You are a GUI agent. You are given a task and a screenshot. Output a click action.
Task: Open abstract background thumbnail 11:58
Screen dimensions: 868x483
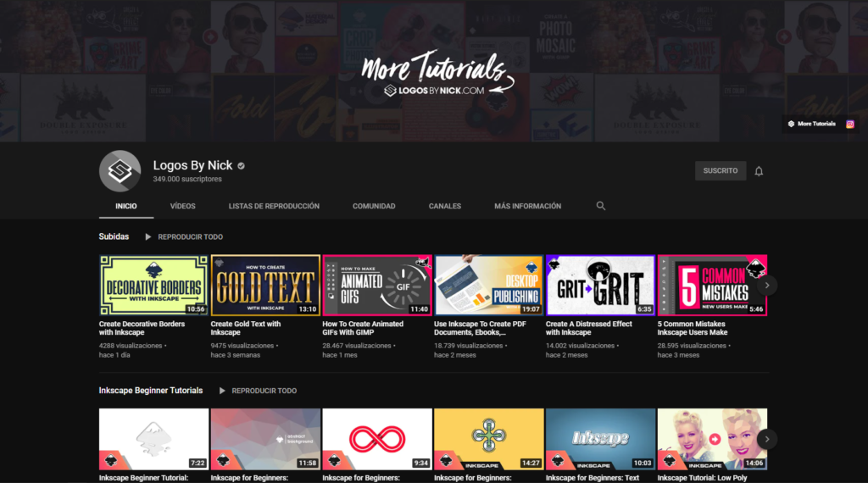point(265,439)
